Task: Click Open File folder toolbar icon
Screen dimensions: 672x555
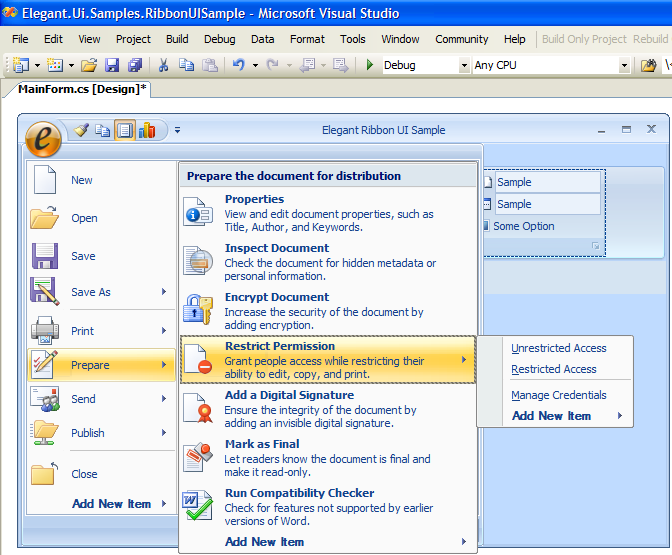Action: [x=89, y=65]
